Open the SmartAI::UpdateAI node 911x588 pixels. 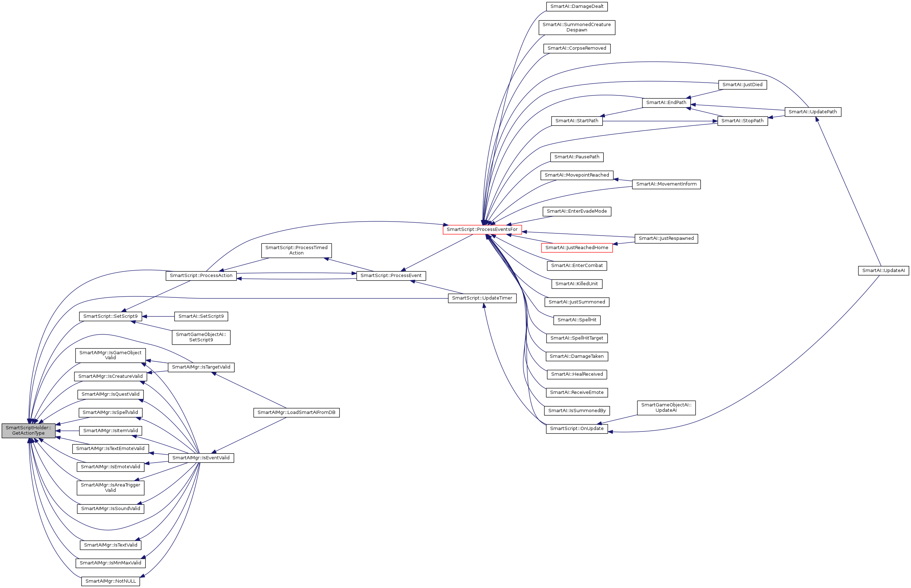(883, 271)
